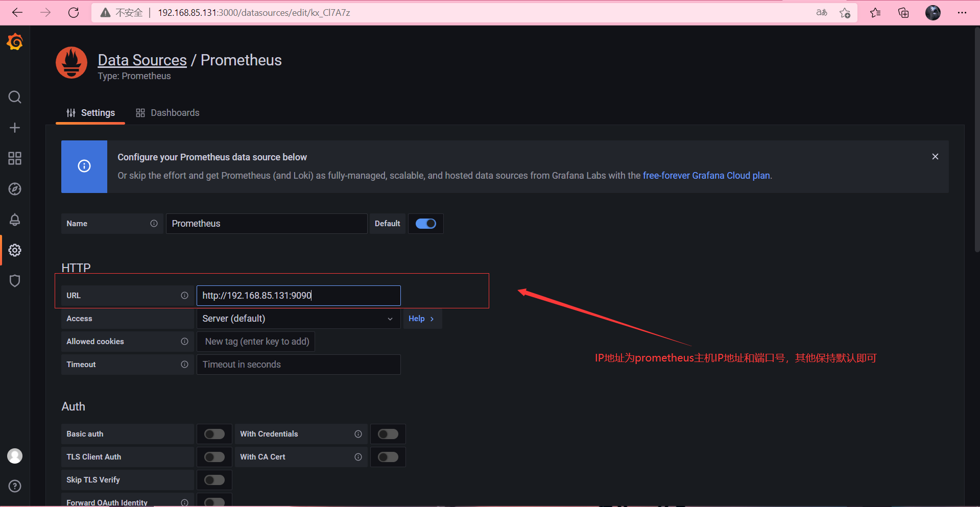Click the browser translate icon

tap(822, 13)
